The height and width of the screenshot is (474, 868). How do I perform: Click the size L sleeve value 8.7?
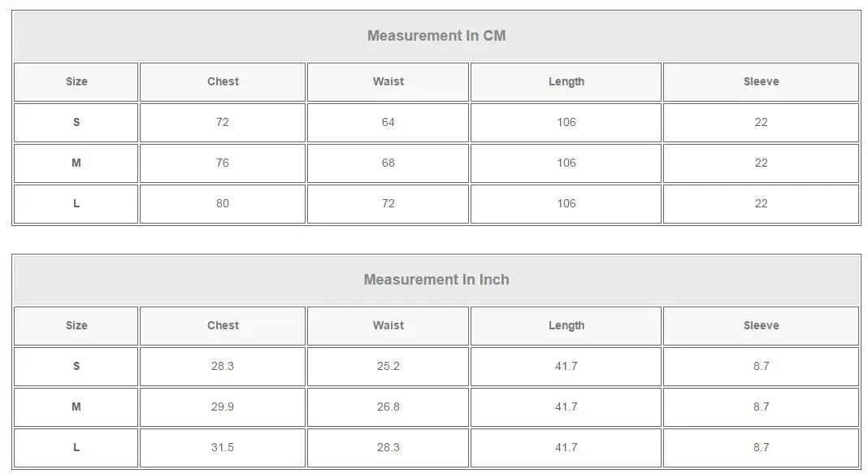[761, 447]
